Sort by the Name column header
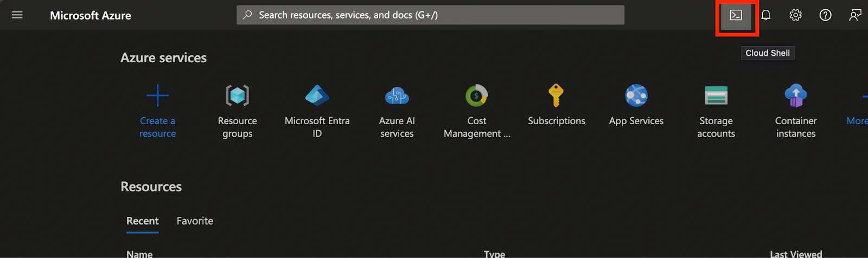 139,254
